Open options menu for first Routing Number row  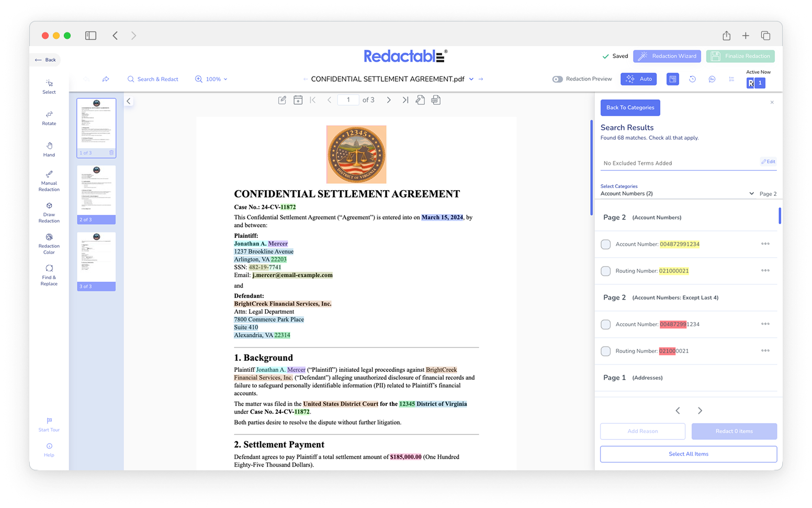coord(765,271)
